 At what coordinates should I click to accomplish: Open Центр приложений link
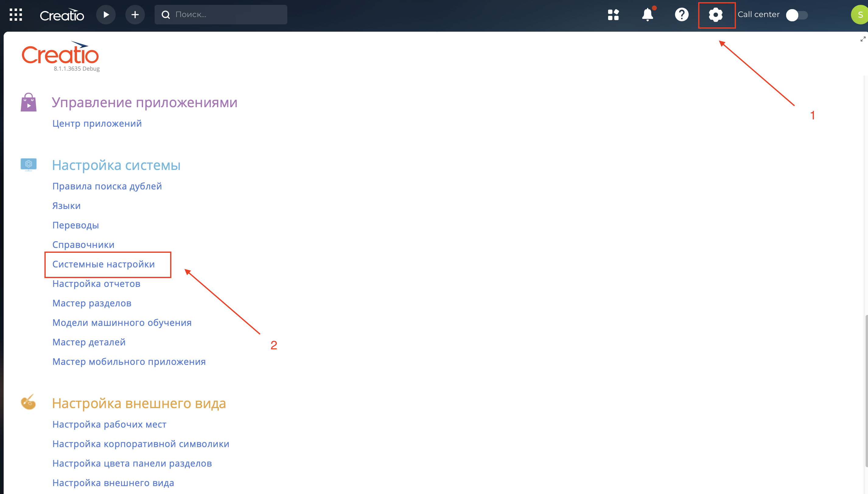click(x=97, y=124)
